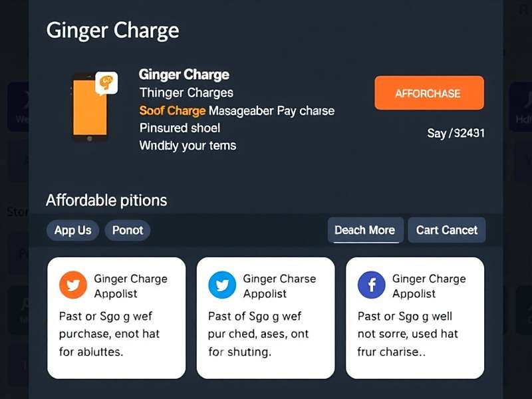
Task: Click the Affordable pitions section heading
Action: (106, 200)
